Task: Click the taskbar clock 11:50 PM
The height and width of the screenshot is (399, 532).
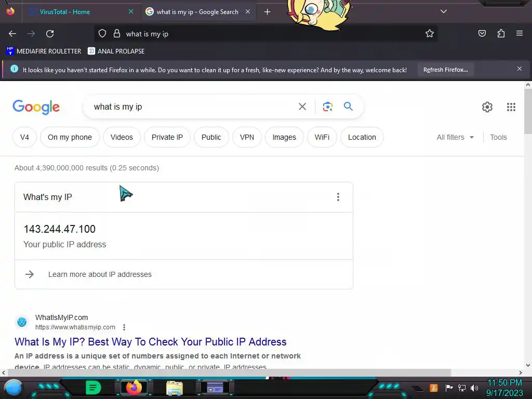Action: pyautogui.click(x=504, y=383)
